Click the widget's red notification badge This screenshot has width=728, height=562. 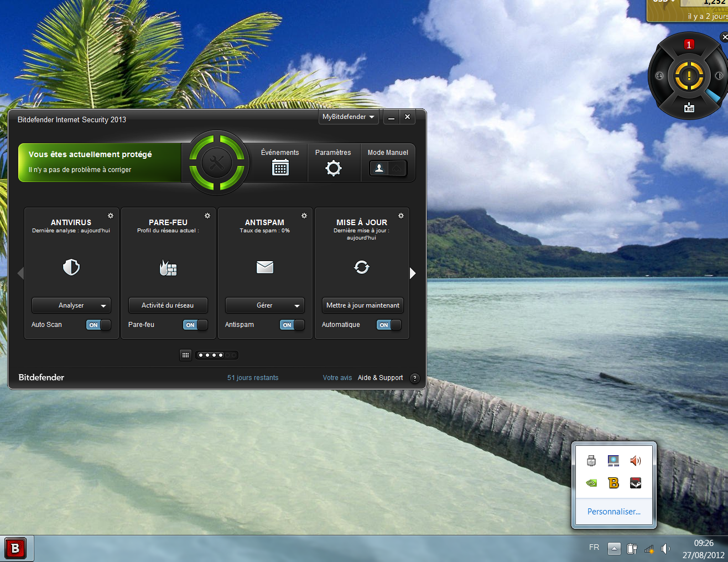point(689,45)
